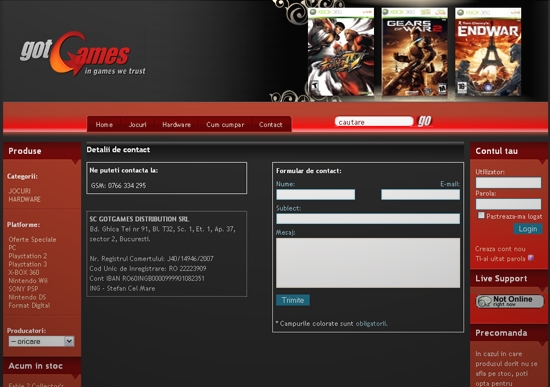
Task: Toggle the Pastreaza-ma logat checkbox
Action: coord(481,215)
